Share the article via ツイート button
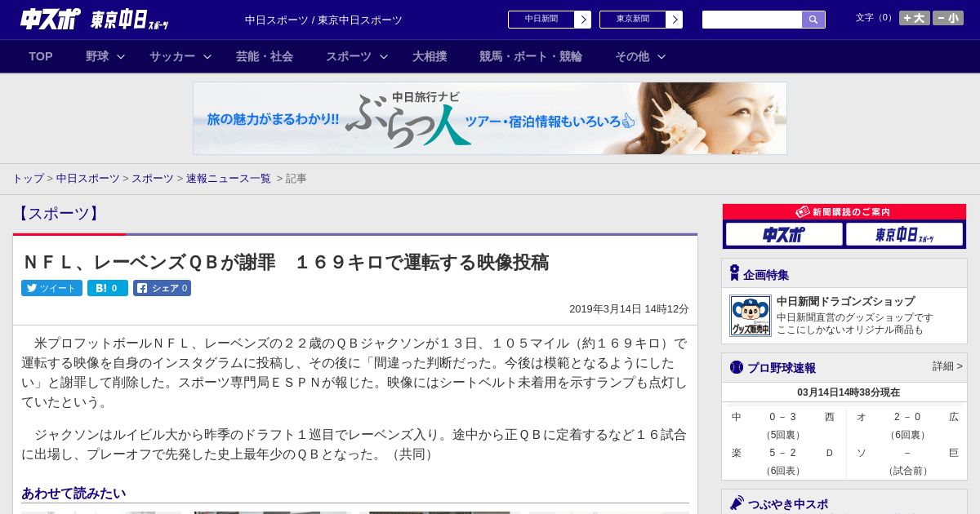This screenshot has width=980, height=514. point(51,288)
